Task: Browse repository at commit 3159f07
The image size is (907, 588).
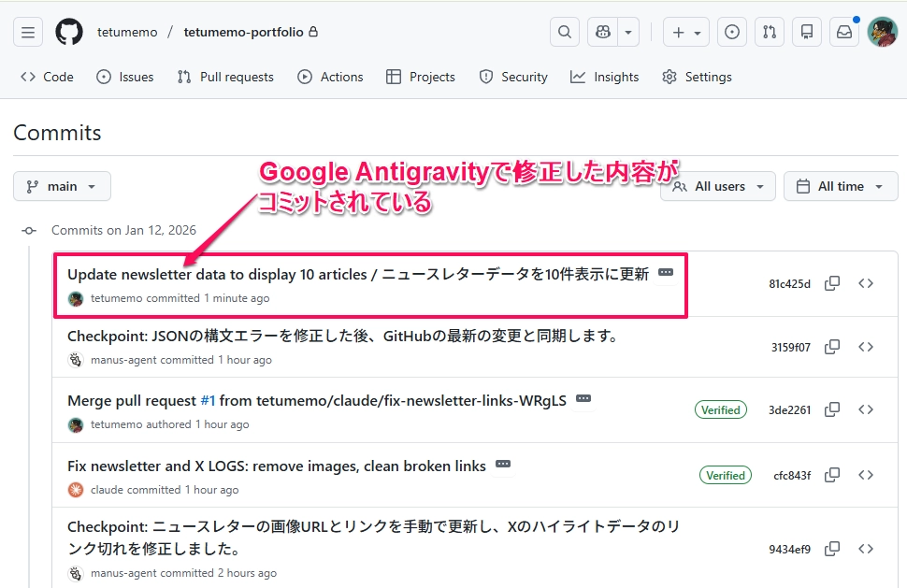Action: [x=866, y=347]
